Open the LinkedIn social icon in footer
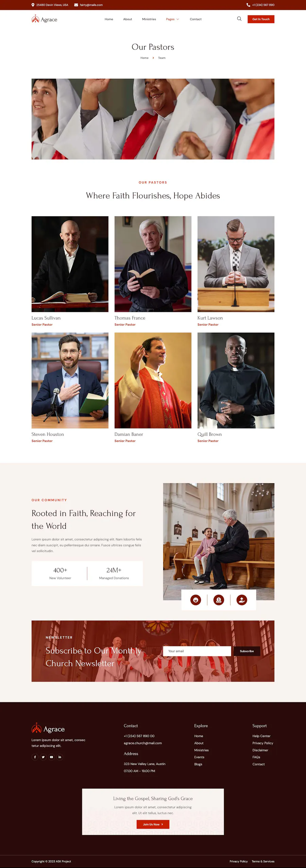The image size is (306, 868). [60, 757]
